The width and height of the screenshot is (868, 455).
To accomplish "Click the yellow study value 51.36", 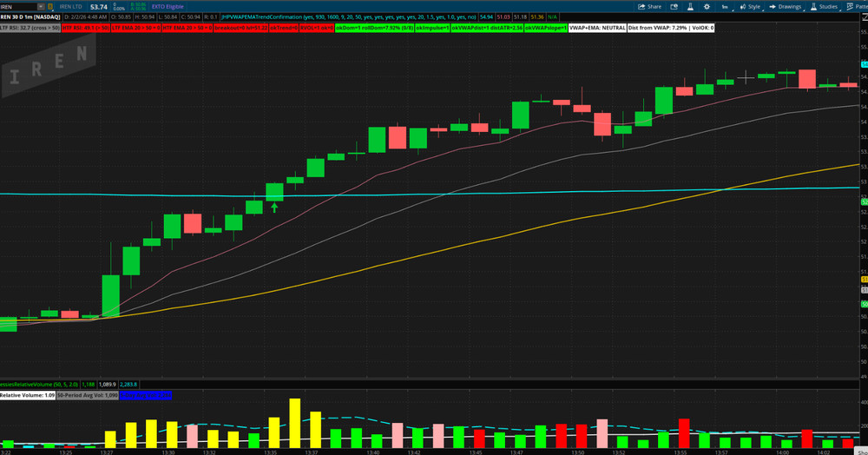I will click(x=537, y=17).
